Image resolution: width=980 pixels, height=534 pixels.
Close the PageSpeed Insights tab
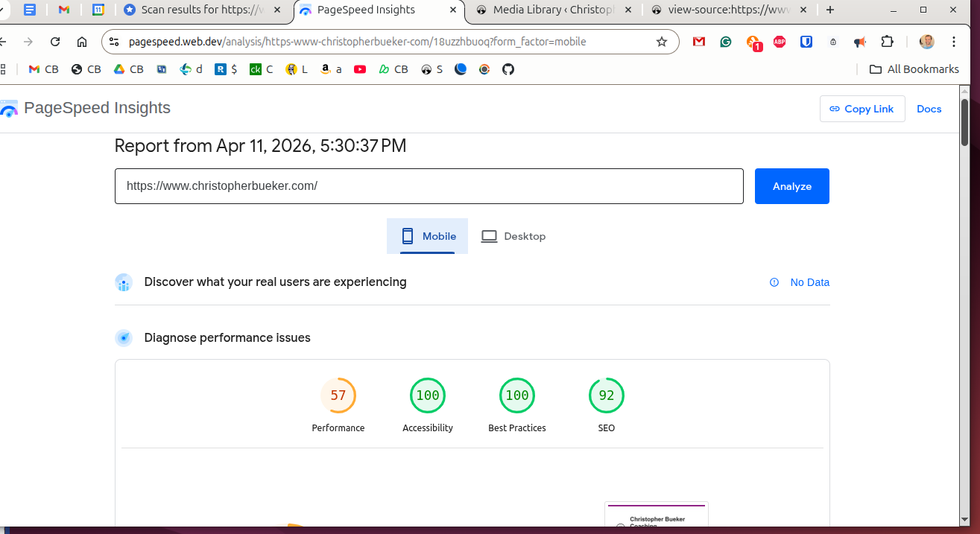452,10
